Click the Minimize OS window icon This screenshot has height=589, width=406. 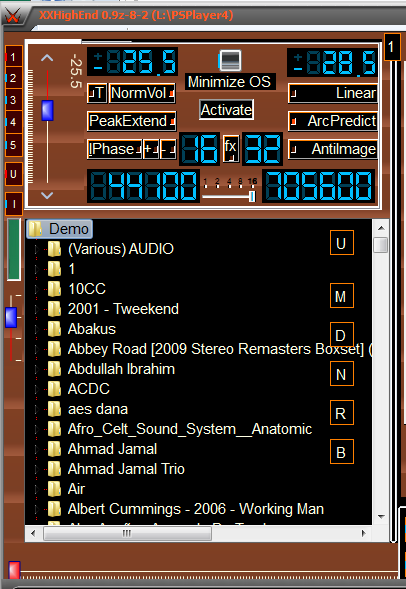click(x=229, y=60)
